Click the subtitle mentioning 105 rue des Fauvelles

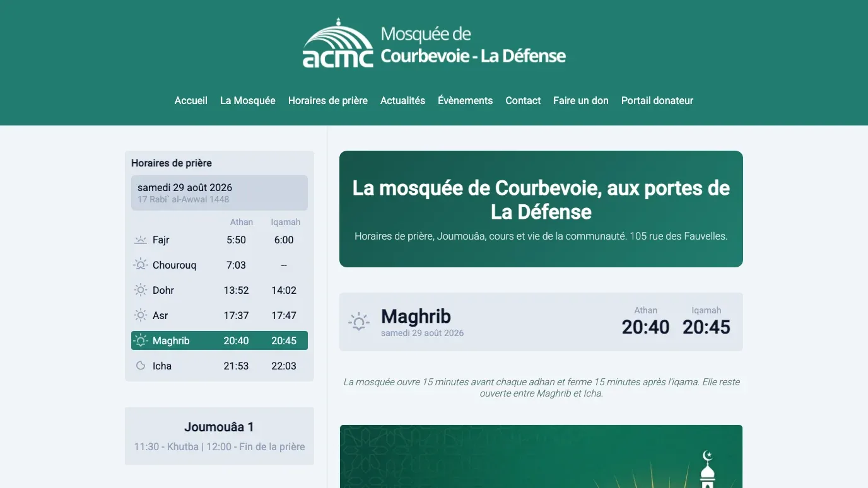541,236
